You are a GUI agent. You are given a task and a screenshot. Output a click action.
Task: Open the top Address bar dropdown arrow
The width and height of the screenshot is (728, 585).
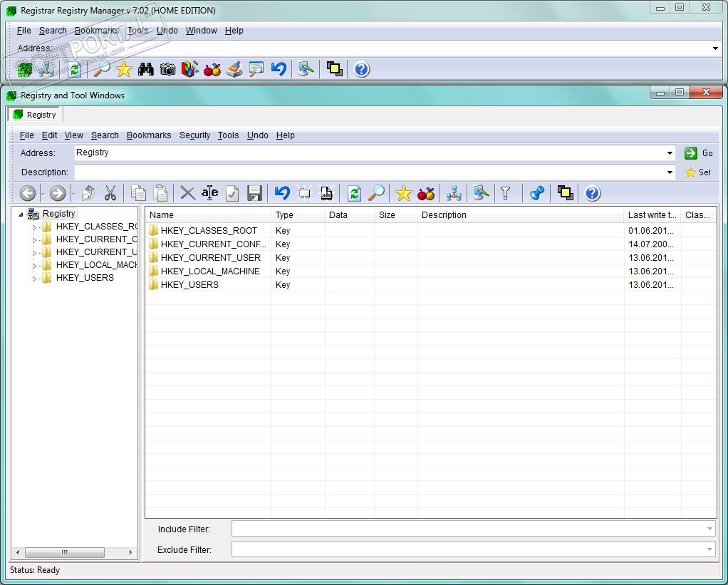715,48
